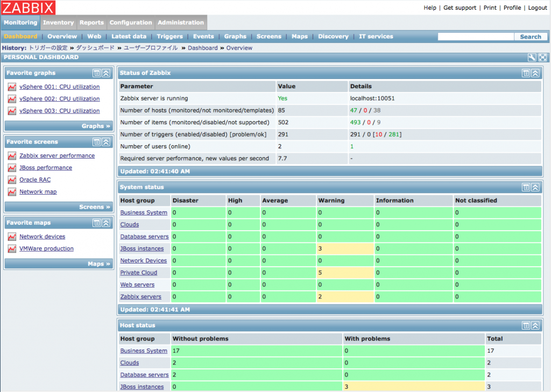
Task: Open the Favorite graphs edit icon
Action: [97, 73]
